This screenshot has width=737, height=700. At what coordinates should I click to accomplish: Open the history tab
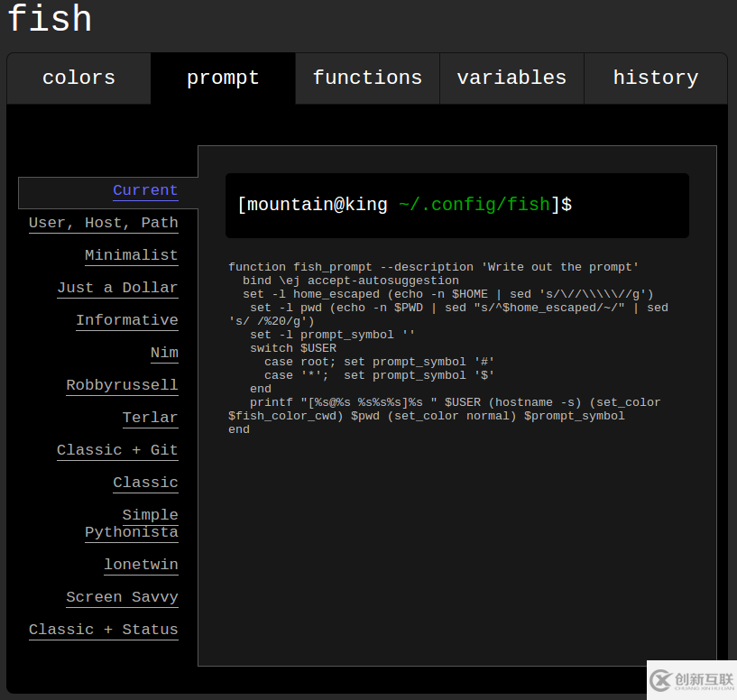[x=655, y=78]
